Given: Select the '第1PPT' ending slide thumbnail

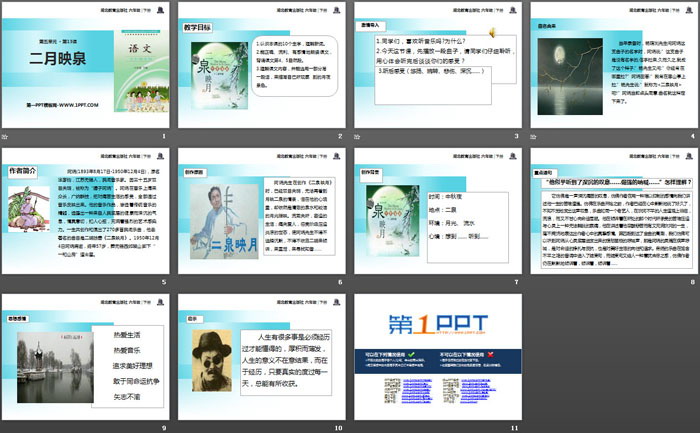Looking at the screenshot, I should click(x=438, y=357).
